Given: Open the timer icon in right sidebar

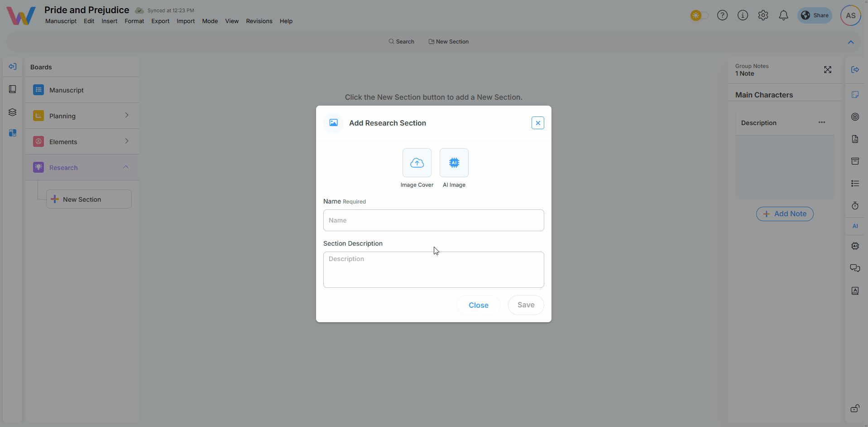Looking at the screenshot, I should (855, 206).
